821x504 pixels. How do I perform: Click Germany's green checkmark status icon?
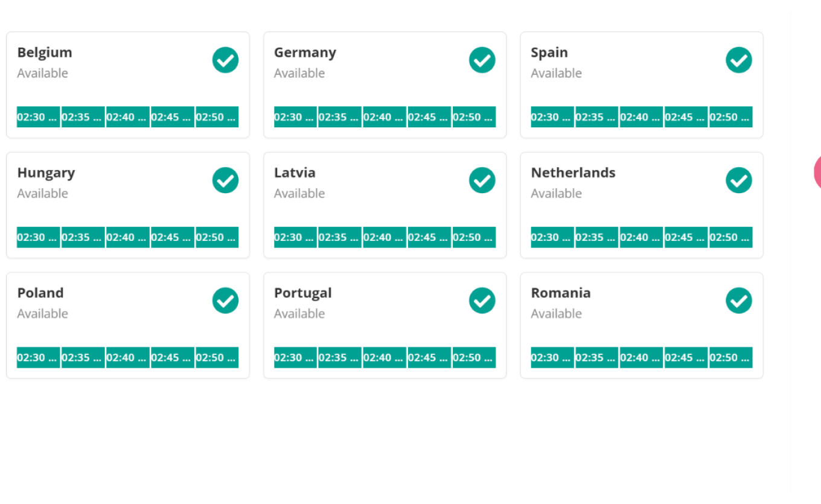482,60
